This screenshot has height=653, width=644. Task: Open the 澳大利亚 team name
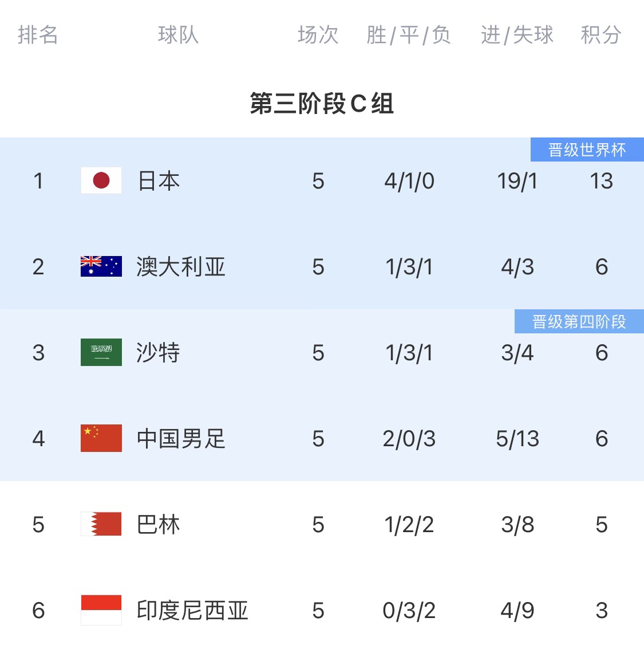tap(181, 267)
